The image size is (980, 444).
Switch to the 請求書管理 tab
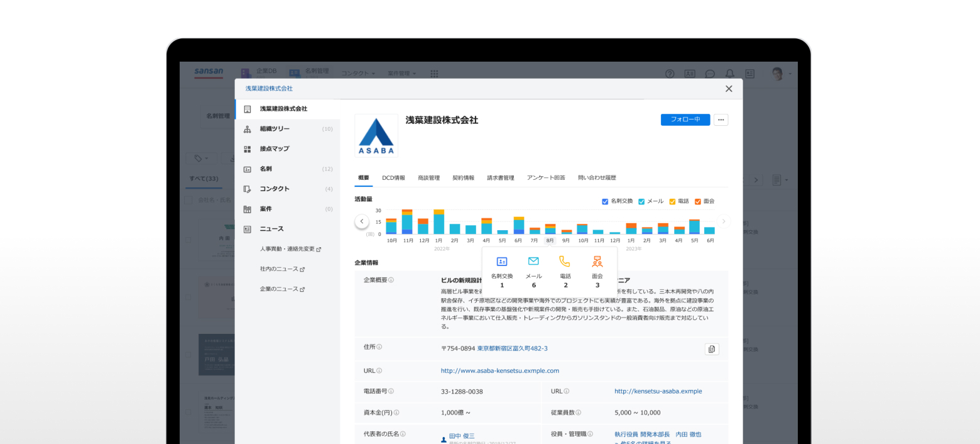point(501,178)
